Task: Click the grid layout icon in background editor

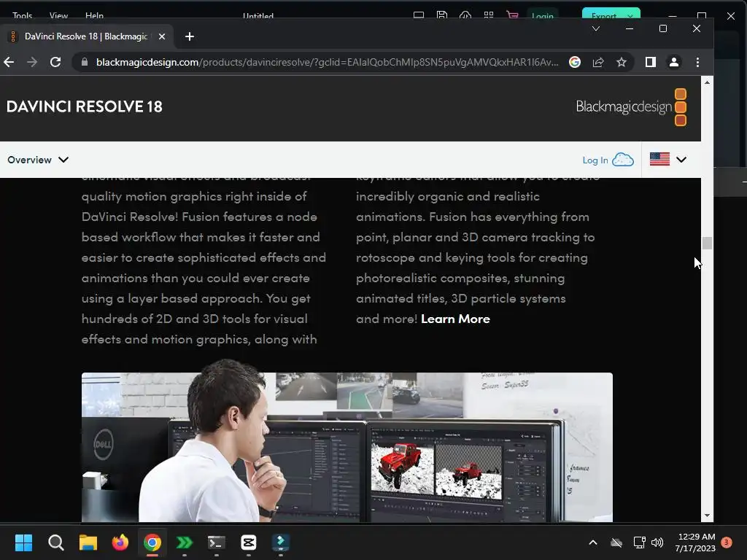Action: click(x=488, y=15)
